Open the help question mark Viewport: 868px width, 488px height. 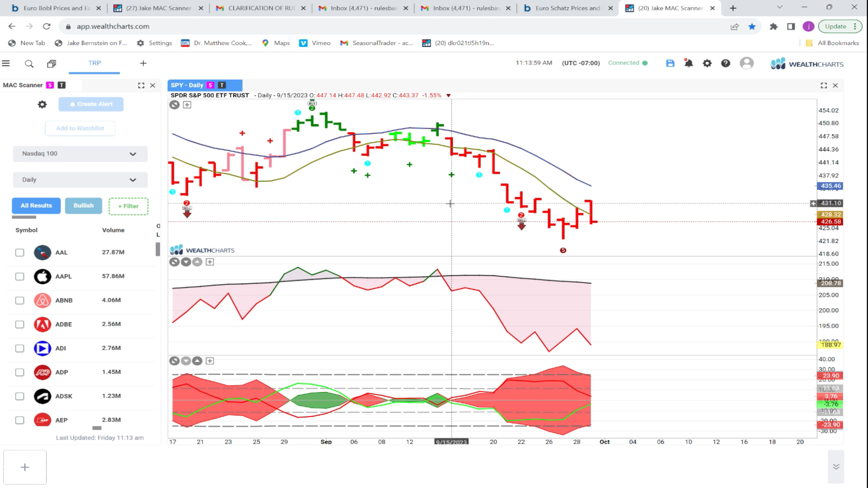pos(726,63)
